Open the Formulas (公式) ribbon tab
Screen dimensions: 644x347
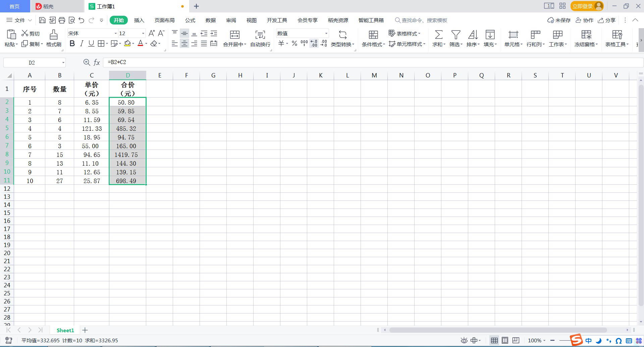[190, 20]
